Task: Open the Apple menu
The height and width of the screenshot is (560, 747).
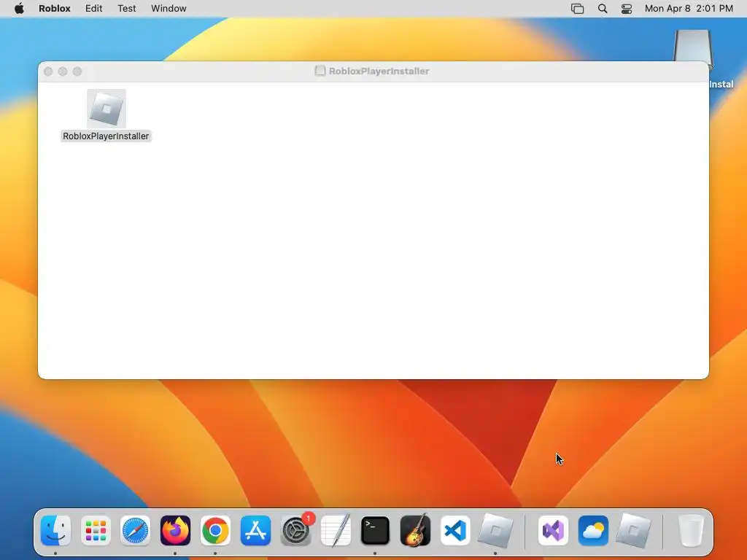Action: (x=19, y=9)
